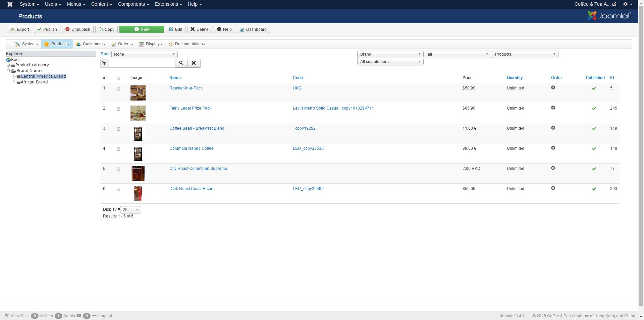The image size is (644, 320).
Task: Open the Dashboard button
Action: pos(253,29)
